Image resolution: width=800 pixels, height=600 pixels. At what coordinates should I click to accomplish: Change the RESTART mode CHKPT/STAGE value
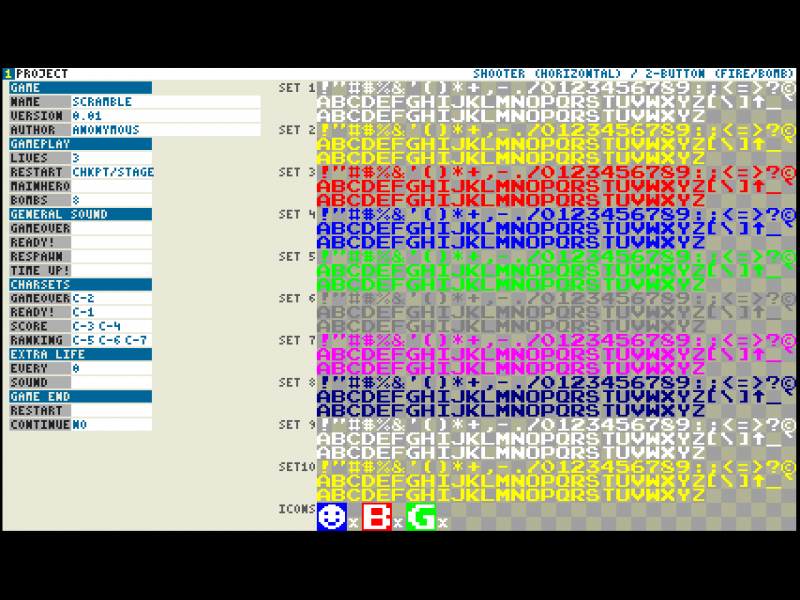(113, 172)
